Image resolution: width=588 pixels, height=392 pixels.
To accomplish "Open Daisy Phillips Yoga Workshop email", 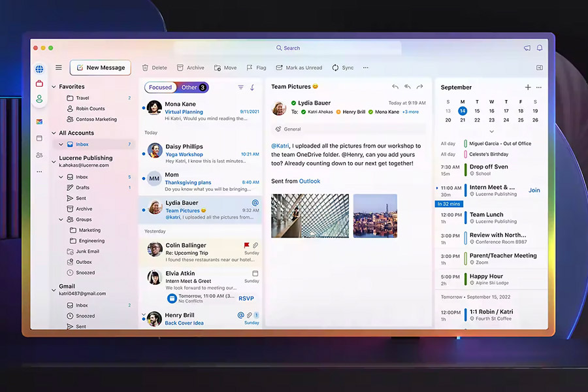I will (x=201, y=154).
